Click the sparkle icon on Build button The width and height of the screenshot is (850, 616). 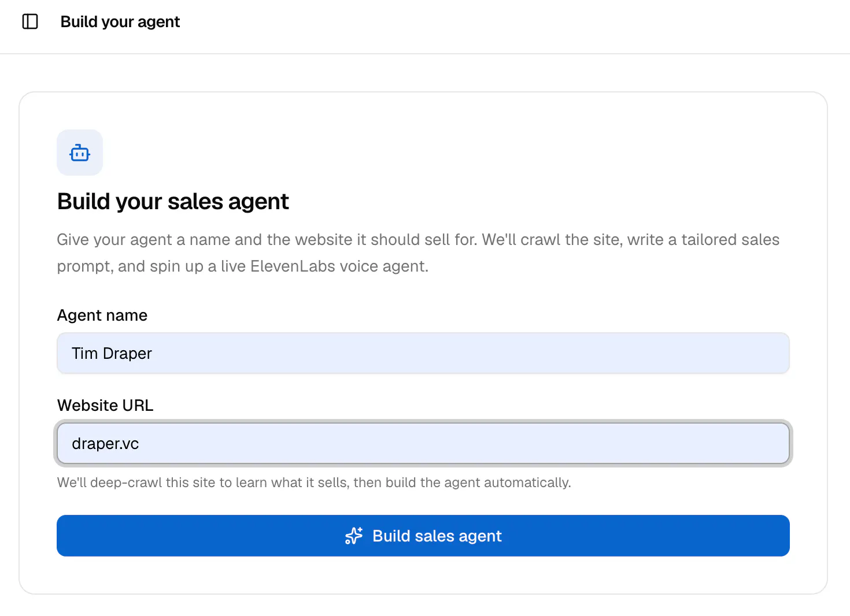click(354, 536)
